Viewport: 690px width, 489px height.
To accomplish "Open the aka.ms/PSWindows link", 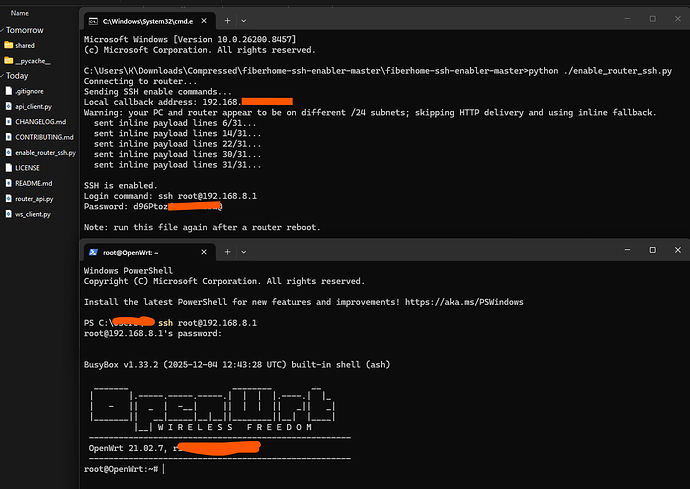I will pos(464,302).
